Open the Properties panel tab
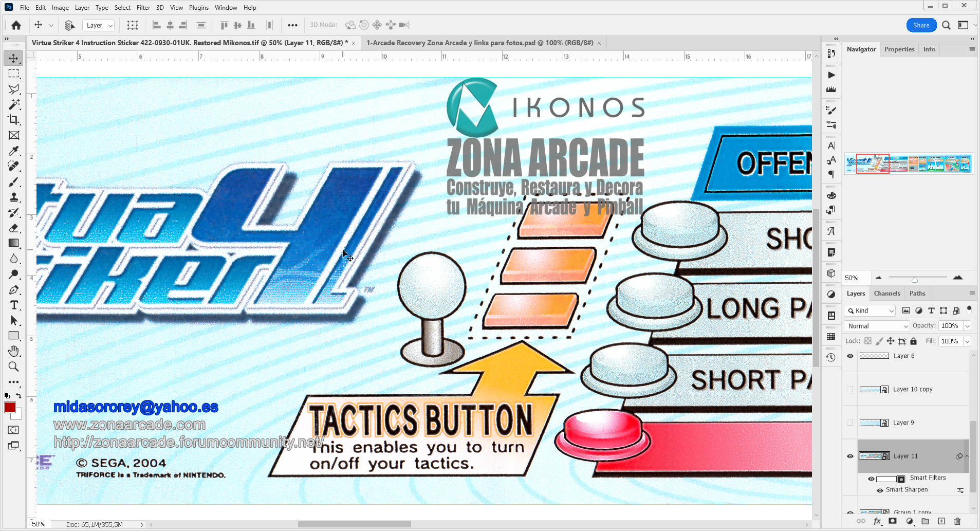 [899, 49]
